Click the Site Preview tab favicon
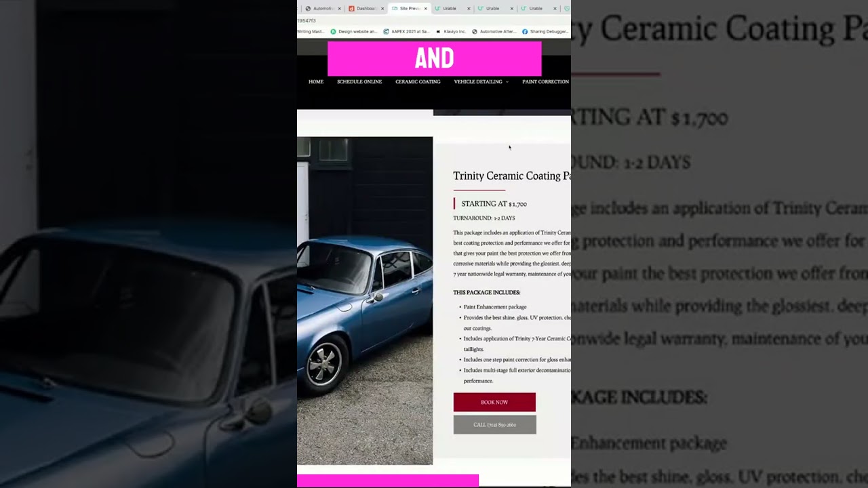The image size is (868, 488). tap(395, 9)
